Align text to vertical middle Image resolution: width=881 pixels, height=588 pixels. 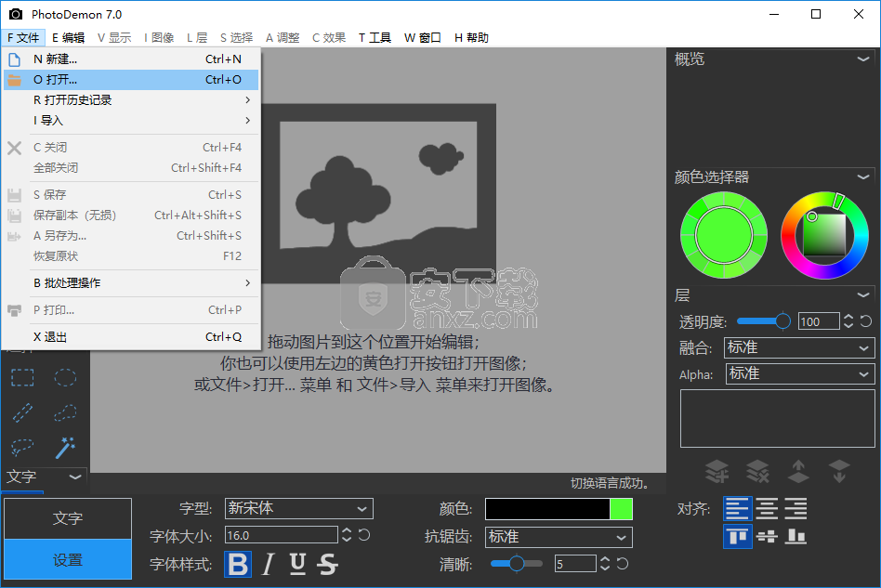[x=767, y=536]
